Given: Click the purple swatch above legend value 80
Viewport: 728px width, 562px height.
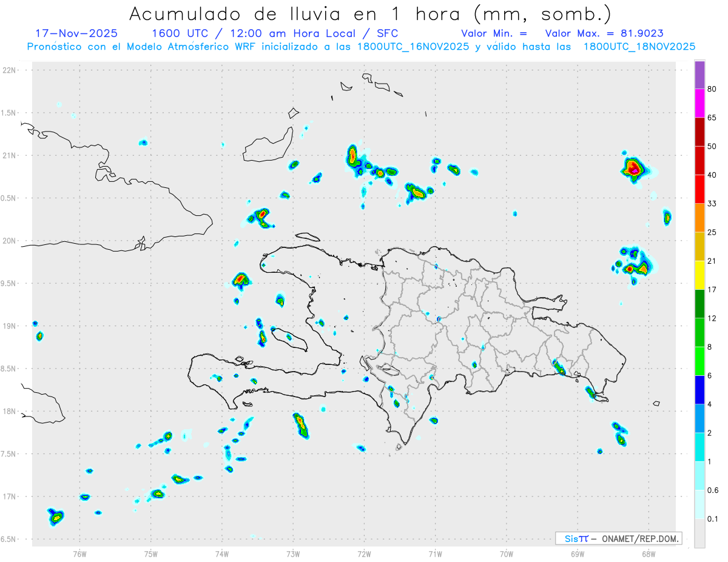Looking at the screenshot, I should (x=699, y=75).
